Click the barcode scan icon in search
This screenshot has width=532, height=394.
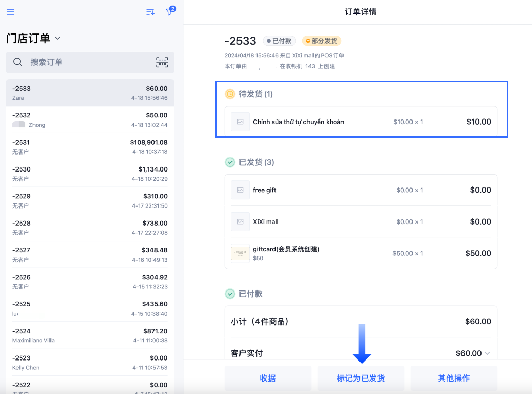coord(162,62)
